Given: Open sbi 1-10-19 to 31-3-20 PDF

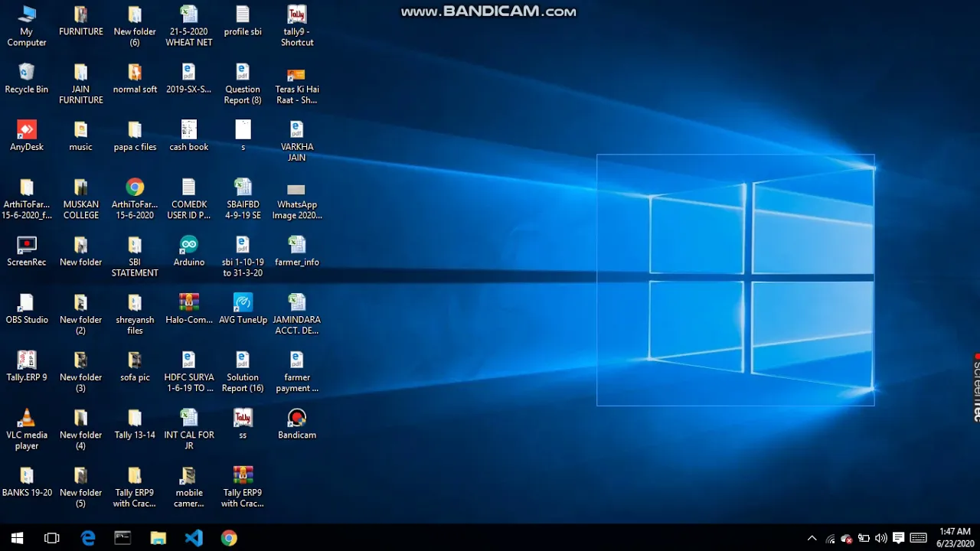Looking at the screenshot, I should pos(243,256).
